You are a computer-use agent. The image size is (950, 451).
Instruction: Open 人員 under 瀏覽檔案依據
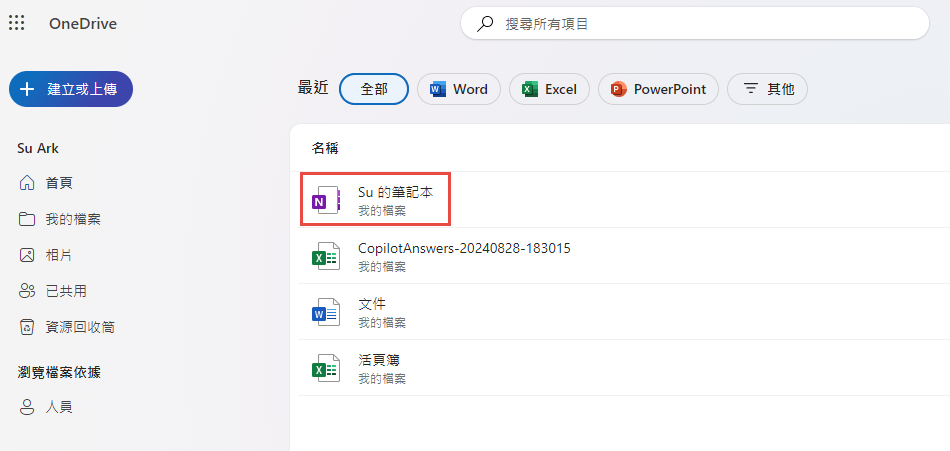tap(59, 407)
